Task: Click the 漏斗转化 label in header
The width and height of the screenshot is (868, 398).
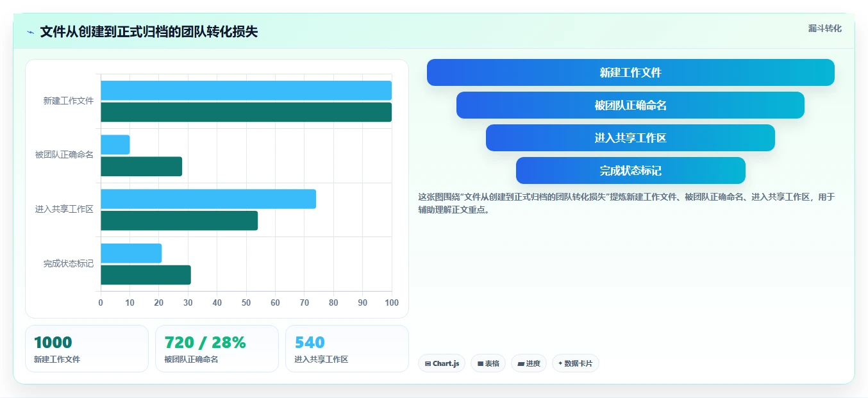Action: [x=824, y=28]
